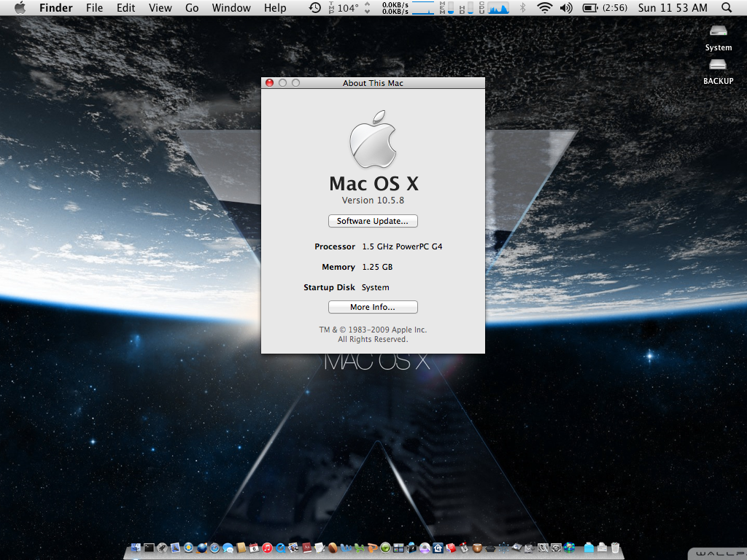The width and height of the screenshot is (747, 560).
Task: Open iPhoto in the Dock
Action: [293, 548]
